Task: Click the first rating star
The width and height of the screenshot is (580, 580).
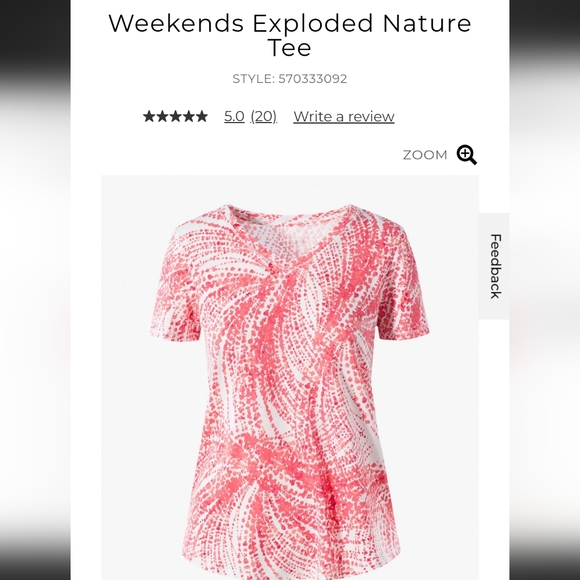Action: tap(149, 117)
